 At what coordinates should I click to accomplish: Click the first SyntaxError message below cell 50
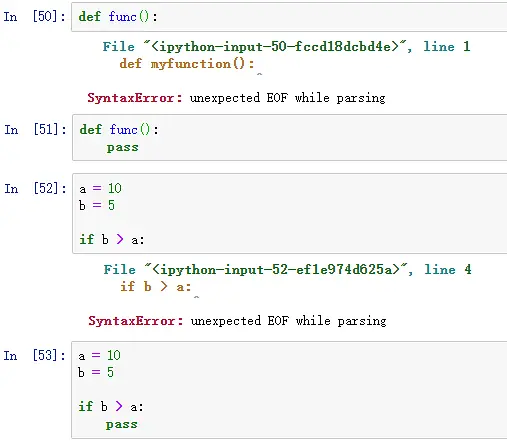236,98
